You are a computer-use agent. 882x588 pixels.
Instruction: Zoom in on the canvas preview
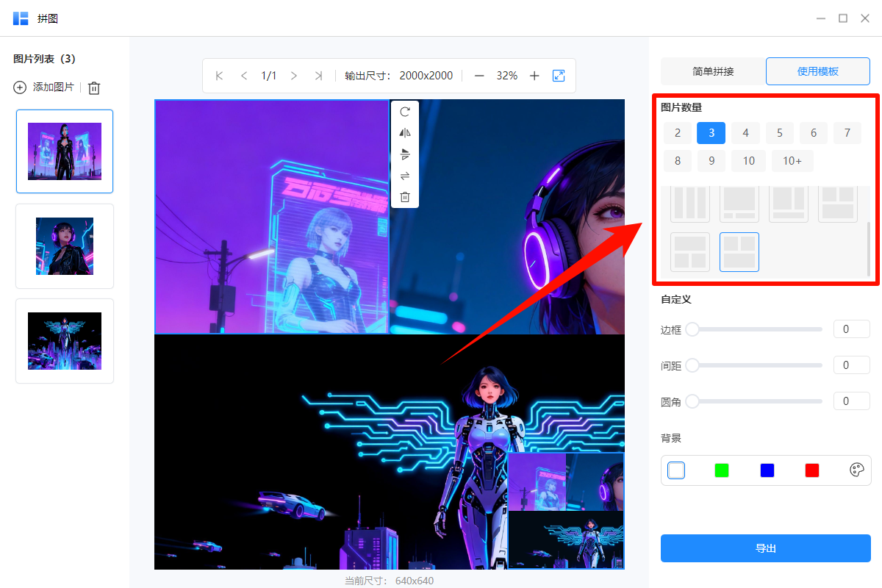pyautogui.click(x=534, y=75)
